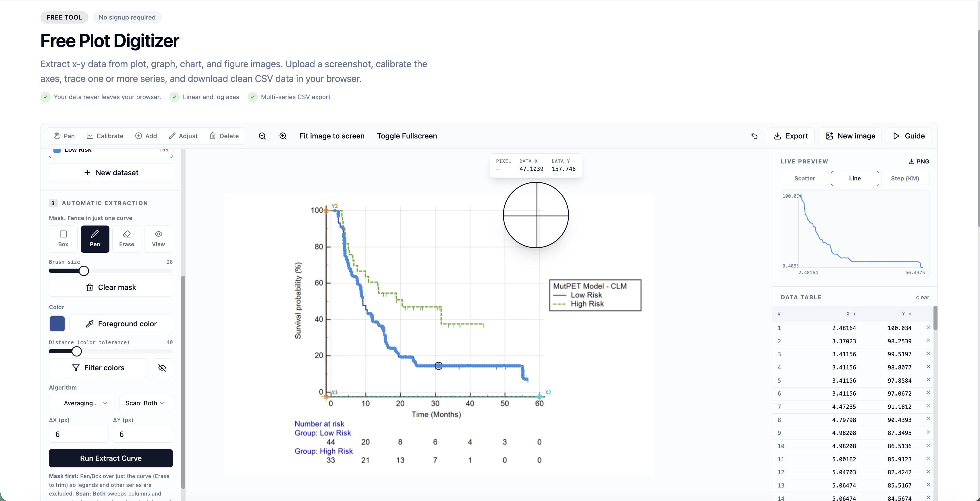The height and width of the screenshot is (501, 980).
Task: Click the Brush size slider handle
Action: (84, 271)
